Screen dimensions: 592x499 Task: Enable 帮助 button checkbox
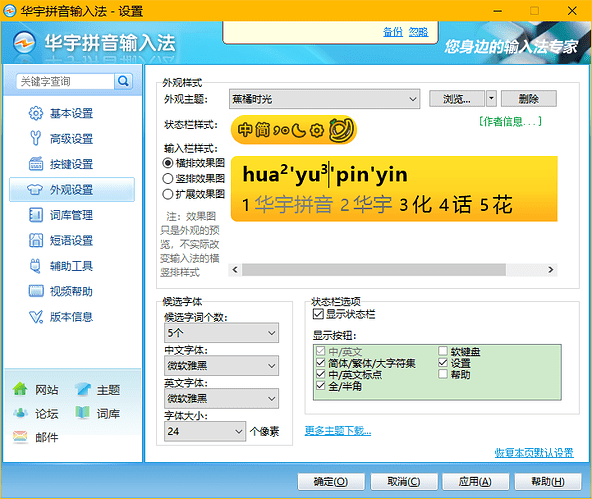tap(443, 374)
